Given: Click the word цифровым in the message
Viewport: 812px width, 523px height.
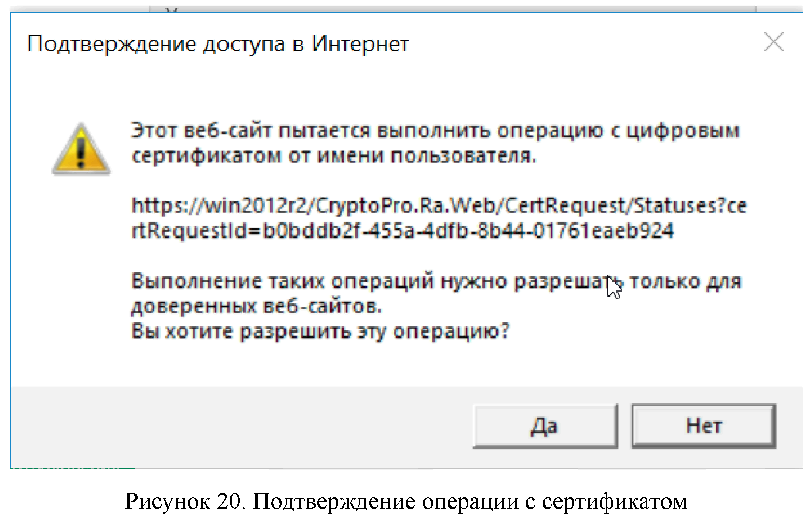Looking at the screenshot, I should (x=683, y=131).
